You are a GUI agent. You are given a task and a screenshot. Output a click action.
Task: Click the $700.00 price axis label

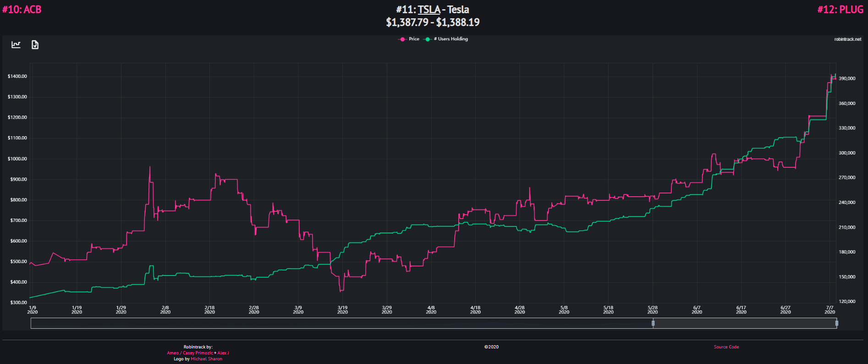point(18,221)
